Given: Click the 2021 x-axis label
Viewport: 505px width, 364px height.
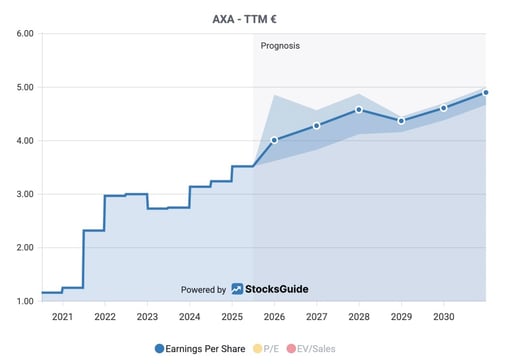Looking at the screenshot, I should tap(62, 316).
